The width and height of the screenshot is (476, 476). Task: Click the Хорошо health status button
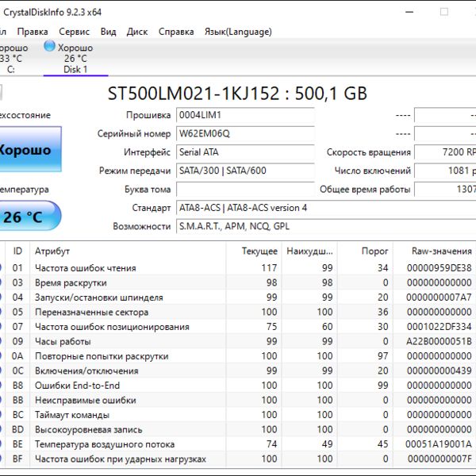tap(30, 149)
